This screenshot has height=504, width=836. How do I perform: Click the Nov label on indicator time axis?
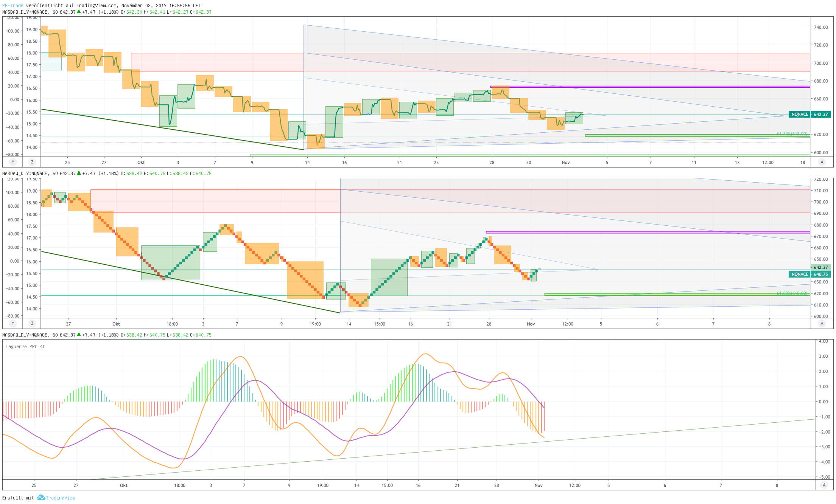pyautogui.click(x=539, y=485)
